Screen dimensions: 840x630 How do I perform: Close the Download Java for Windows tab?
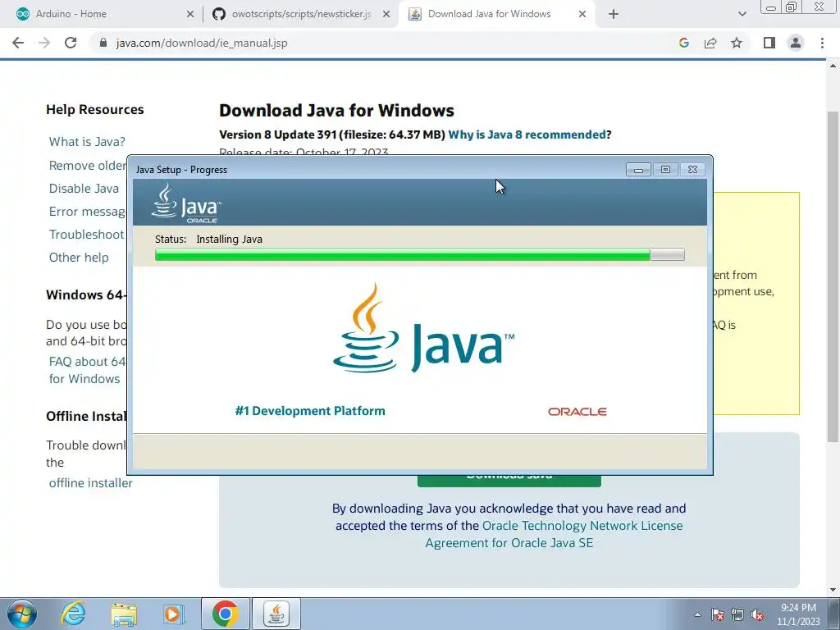click(582, 15)
